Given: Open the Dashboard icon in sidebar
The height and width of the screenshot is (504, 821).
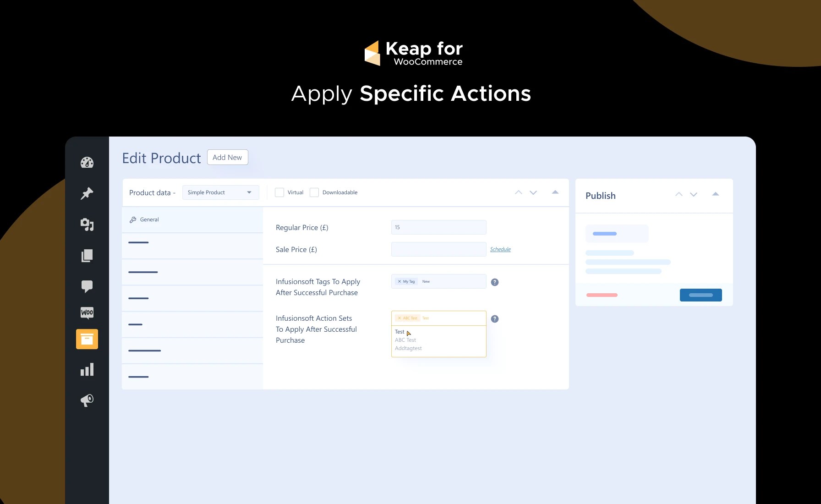Looking at the screenshot, I should coord(87,162).
